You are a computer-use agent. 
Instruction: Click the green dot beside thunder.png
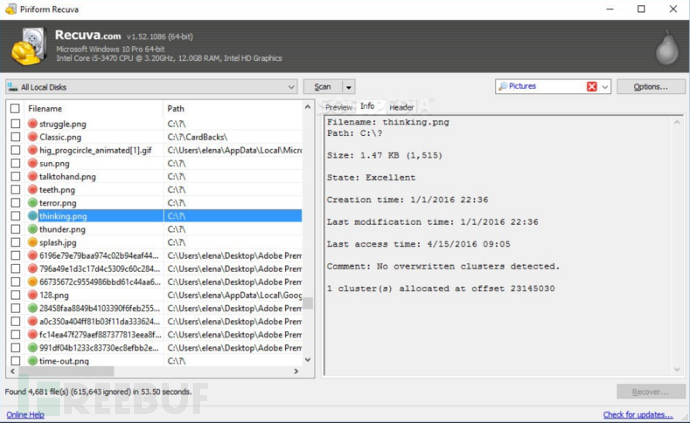coord(33,229)
